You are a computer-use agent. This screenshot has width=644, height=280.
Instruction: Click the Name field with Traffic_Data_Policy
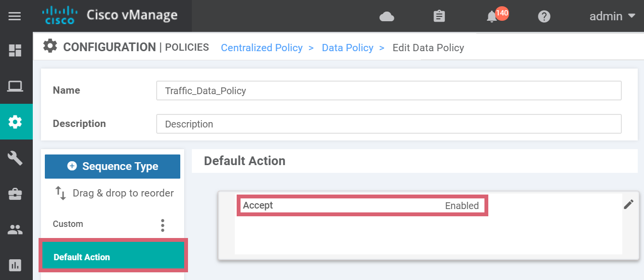(x=389, y=91)
